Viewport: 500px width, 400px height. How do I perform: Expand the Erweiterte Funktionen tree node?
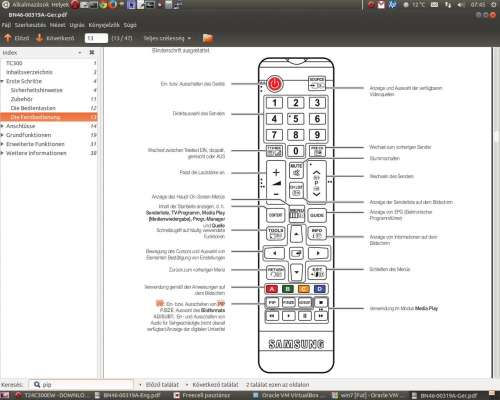coord(2,144)
